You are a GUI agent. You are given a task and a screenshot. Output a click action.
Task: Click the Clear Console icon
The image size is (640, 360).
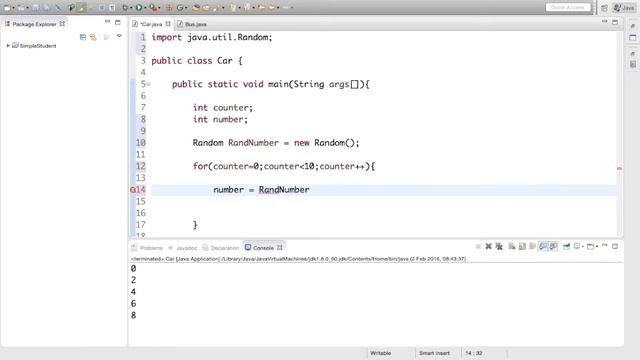pyautogui.click(x=511, y=247)
